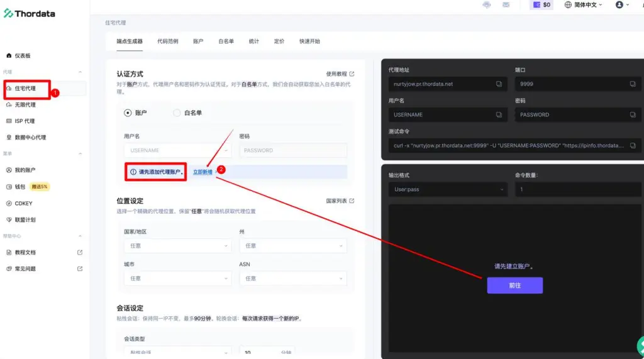Click the external-link icon beside 常见问题
This screenshot has width=644, height=359.
click(x=80, y=268)
